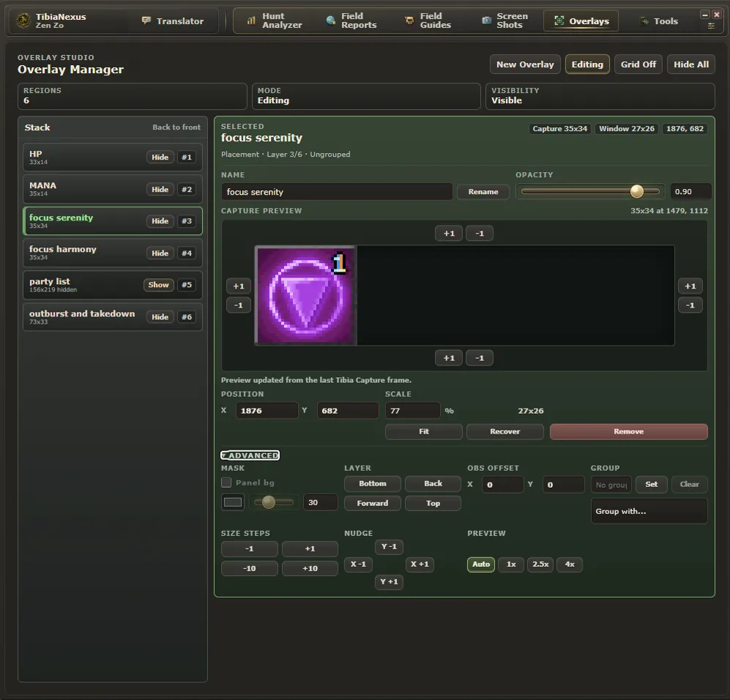
Task: Click the top +1 capture stepper
Action: coord(448,233)
